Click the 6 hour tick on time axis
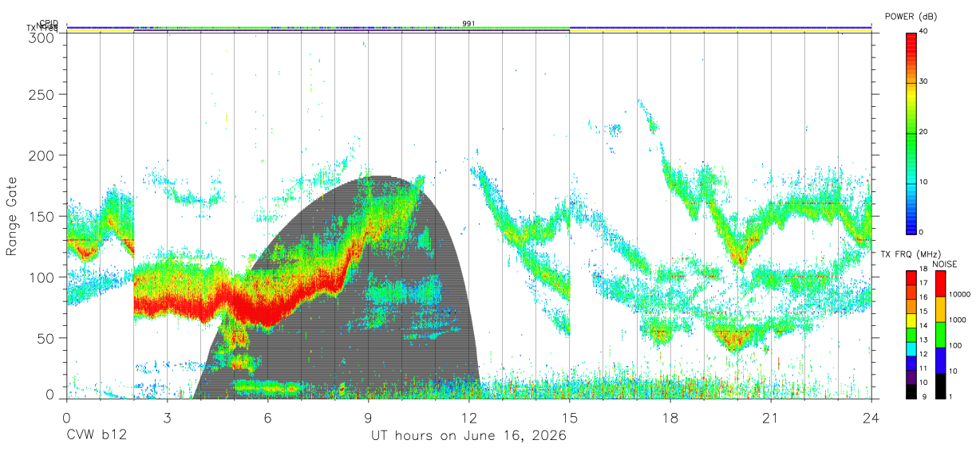Image resolution: width=980 pixels, height=452 pixels. tap(267, 418)
